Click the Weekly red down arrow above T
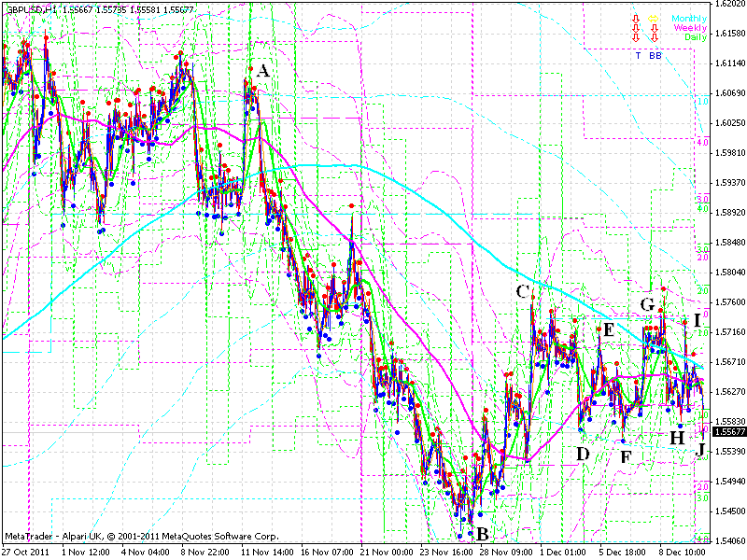The image size is (747, 560). click(636, 29)
